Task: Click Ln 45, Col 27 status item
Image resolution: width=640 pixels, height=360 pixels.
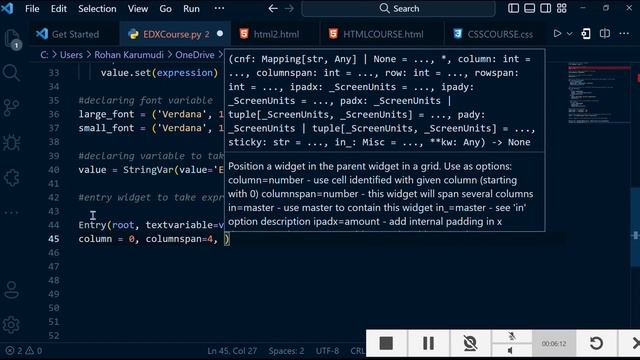Action: (x=232, y=351)
